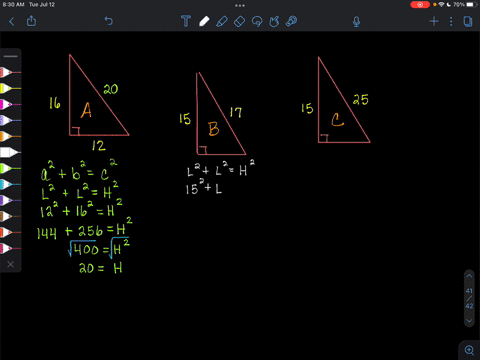Go to previous page arrow
The height and width of the screenshot is (360, 480).
(469, 276)
